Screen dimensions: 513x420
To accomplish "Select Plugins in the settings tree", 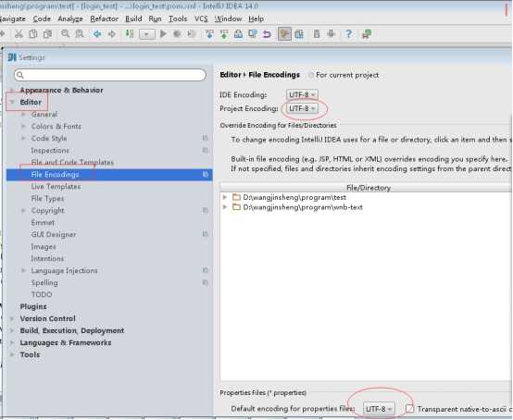I will (x=33, y=306).
